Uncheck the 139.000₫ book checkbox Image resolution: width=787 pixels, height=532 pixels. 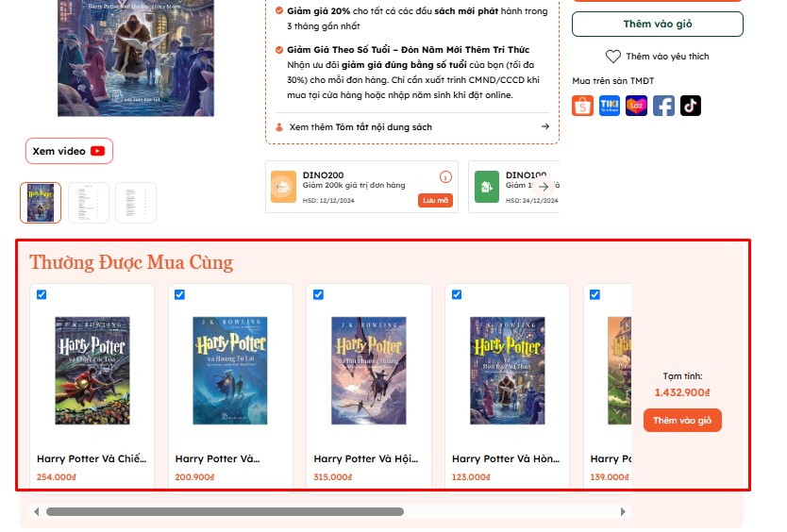[x=594, y=294]
